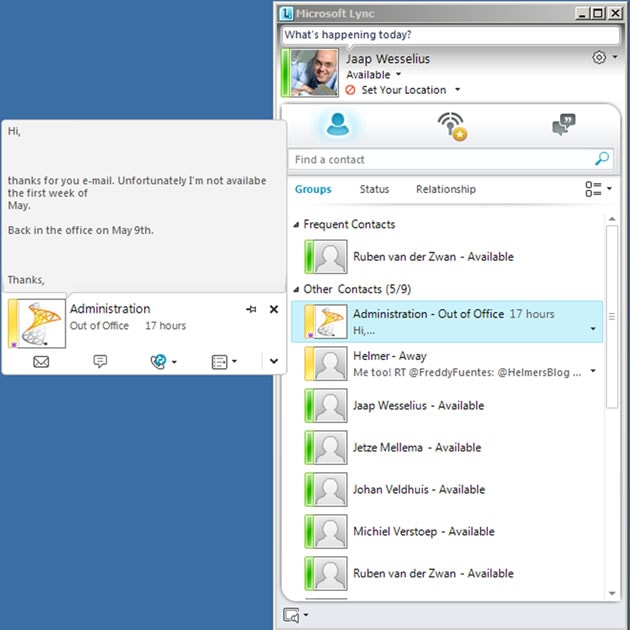The height and width of the screenshot is (630, 630).
Task: Click Jaap Wesselius profile photo
Action: 314,73
